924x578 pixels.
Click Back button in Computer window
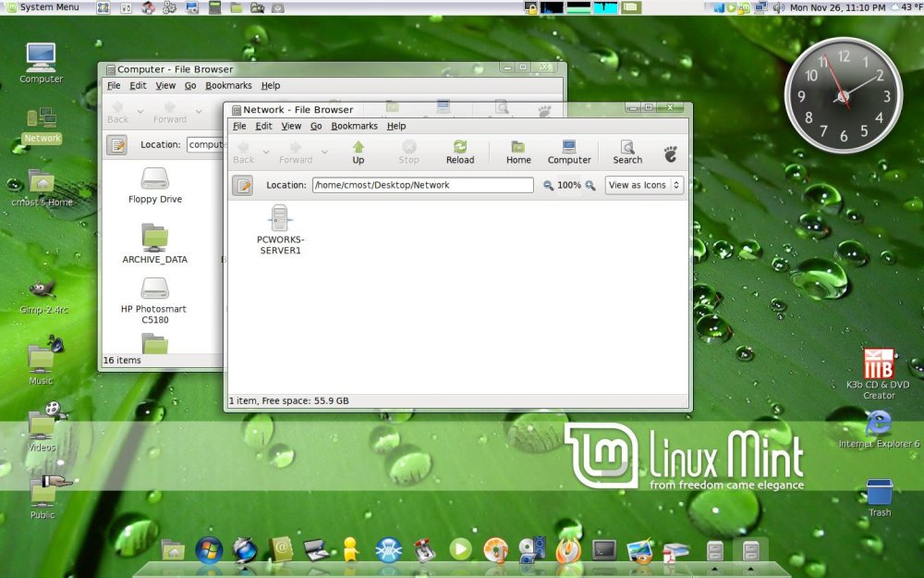(x=118, y=112)
